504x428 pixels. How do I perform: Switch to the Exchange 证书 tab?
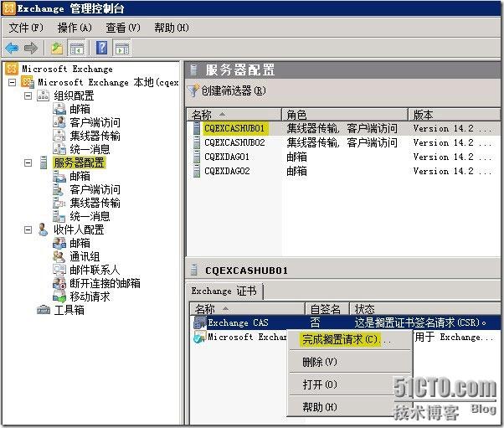coord(225,291)
